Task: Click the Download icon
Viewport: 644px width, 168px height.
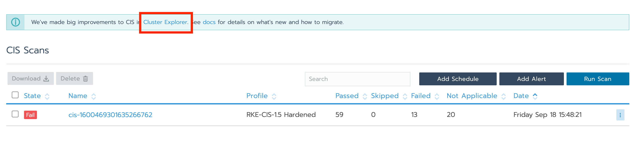Action: coord(47,78)
